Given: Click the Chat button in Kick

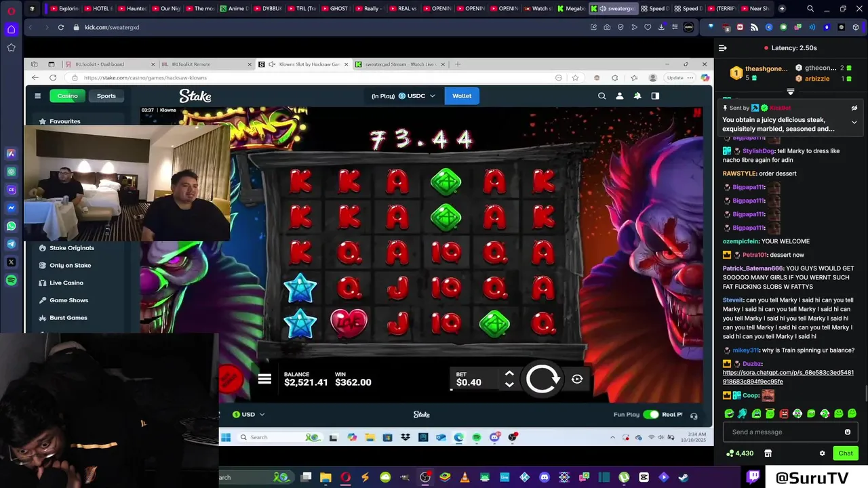Looking at the screenshot, I should (x=845, y=453).
